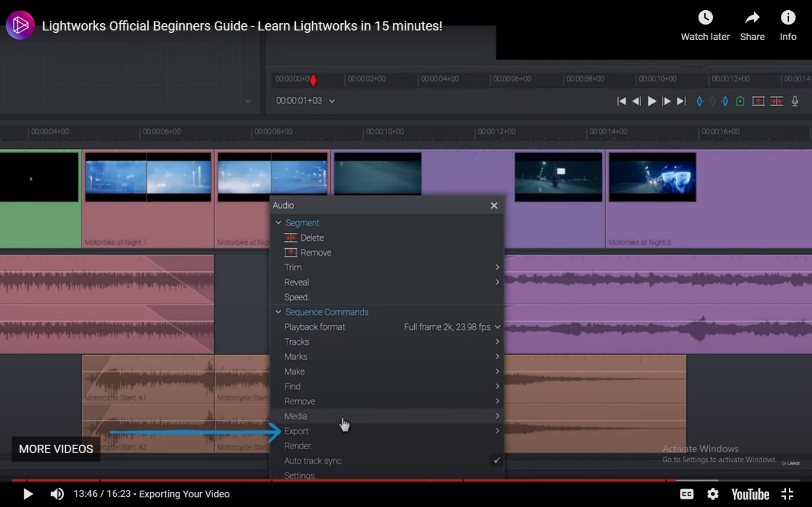The width and height of the screenshot is (812, 507).
Task: Jump to the sequence start
Action: tap(622, 101)
